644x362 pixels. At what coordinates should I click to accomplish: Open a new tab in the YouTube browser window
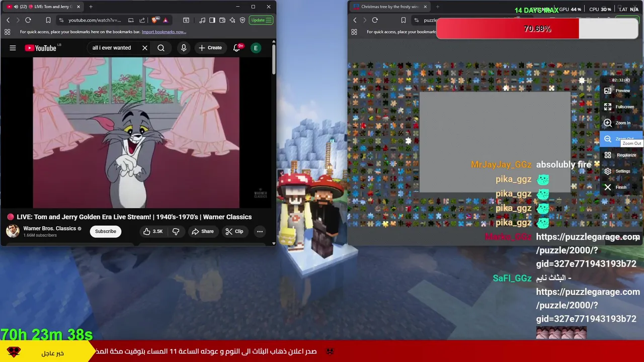tap(91, 7)
